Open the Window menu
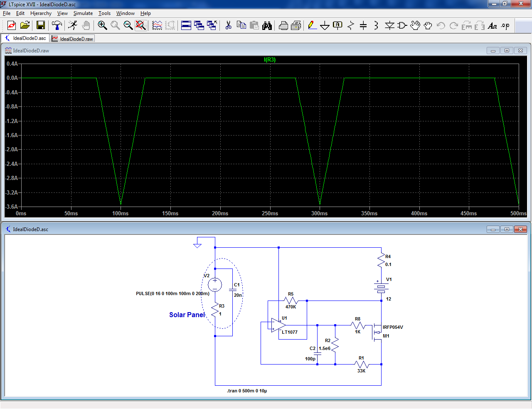This screenshot has height=409, width=532. (126, 13)
